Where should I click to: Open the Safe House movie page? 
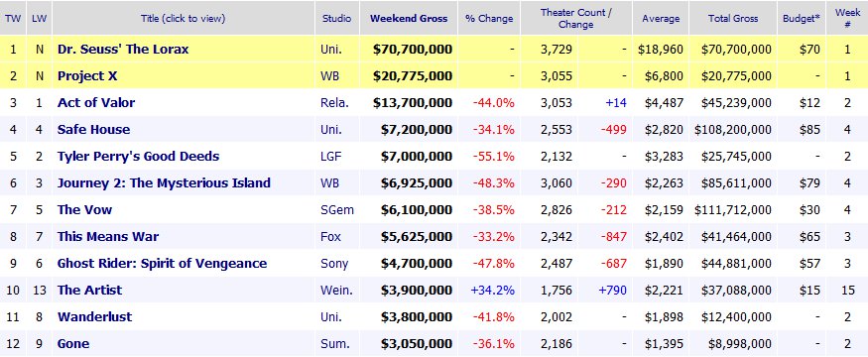(93, 130)
